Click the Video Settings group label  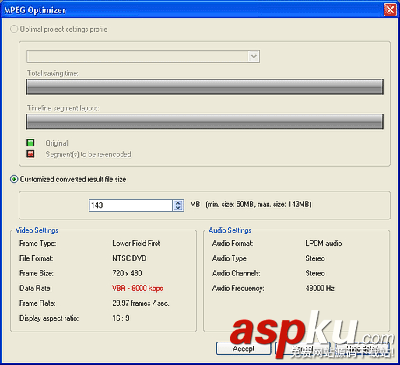(37, 230)
